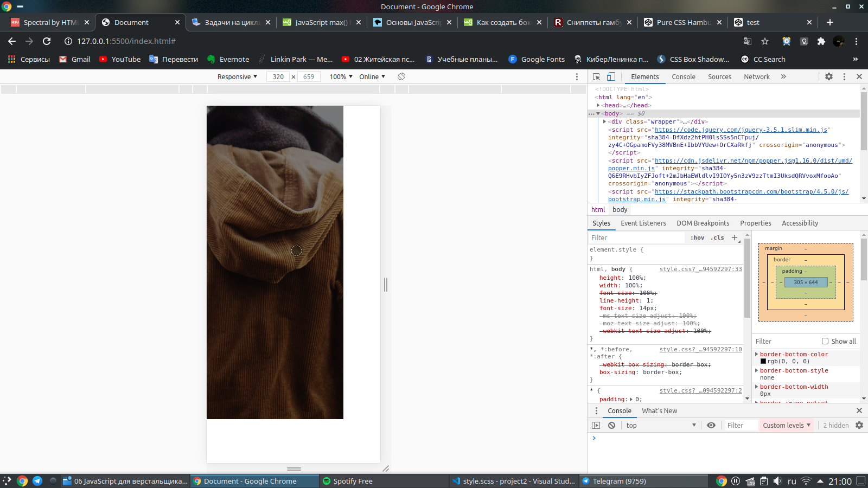Select the html breadcrumb
Screen dimensions: 868x488
click(x=598, y=209)
